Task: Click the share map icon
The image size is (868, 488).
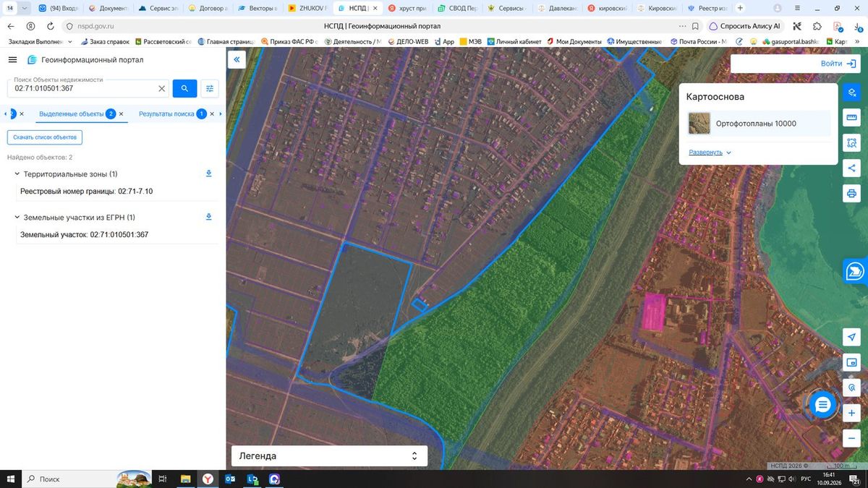Action: coord(852,168)
